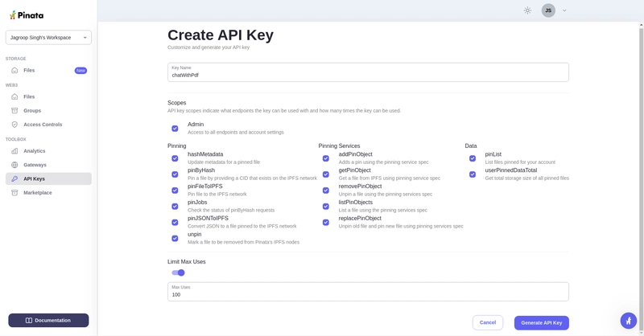Toggle the light/dark theme sun icon
Image resolution: width=644 pixels, height=336 pixels.
pyautogui.click(x=527, y=10)
